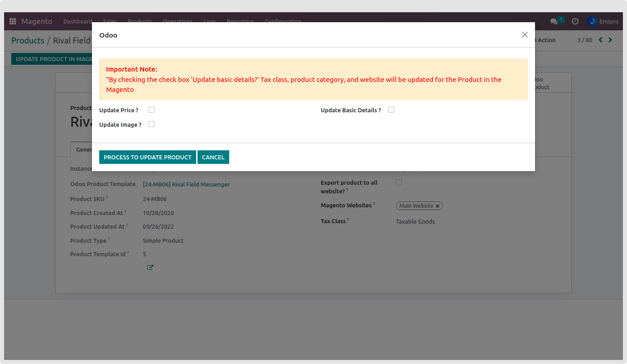Go to the previous record arrow
This screenshot has height=364, width=627.
[x=601, y=40]
